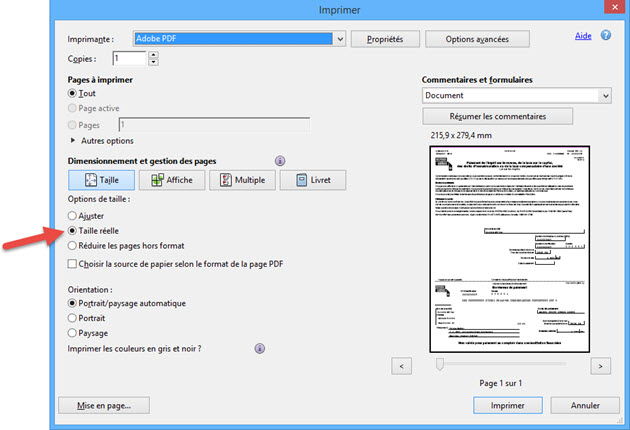Close the Imprimer dialog
630x430 pixels.
click(615, 6)
